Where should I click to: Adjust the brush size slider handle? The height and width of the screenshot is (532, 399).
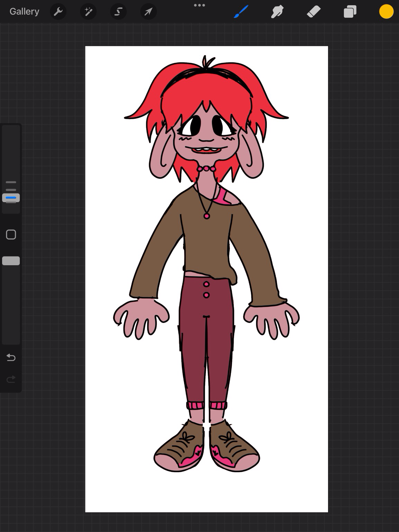point(11,198)
